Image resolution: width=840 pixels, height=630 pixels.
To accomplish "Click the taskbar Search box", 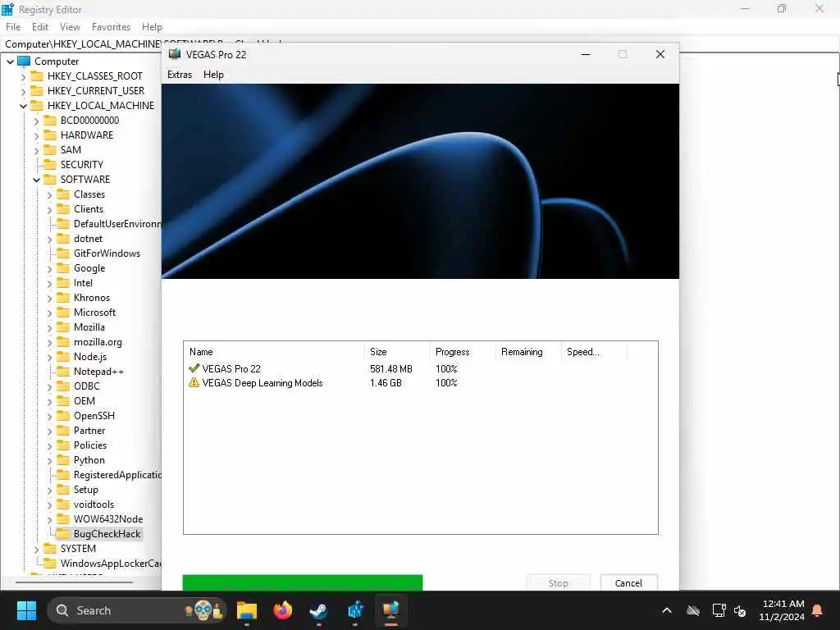I will (137, 610).
